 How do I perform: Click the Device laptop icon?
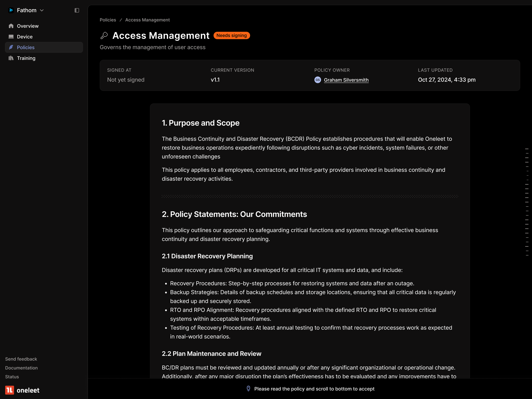tap(11, 37)
